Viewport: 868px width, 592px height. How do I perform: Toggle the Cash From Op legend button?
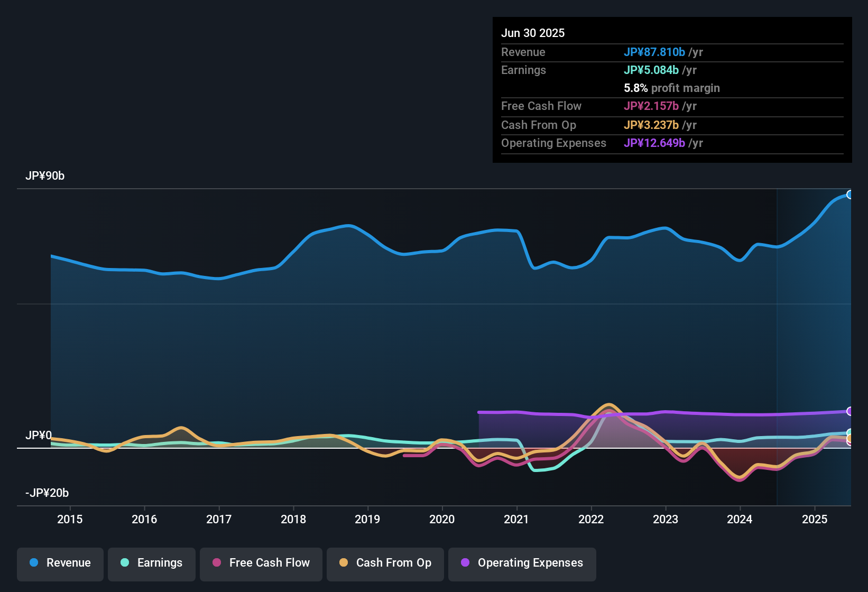(385, 563)
